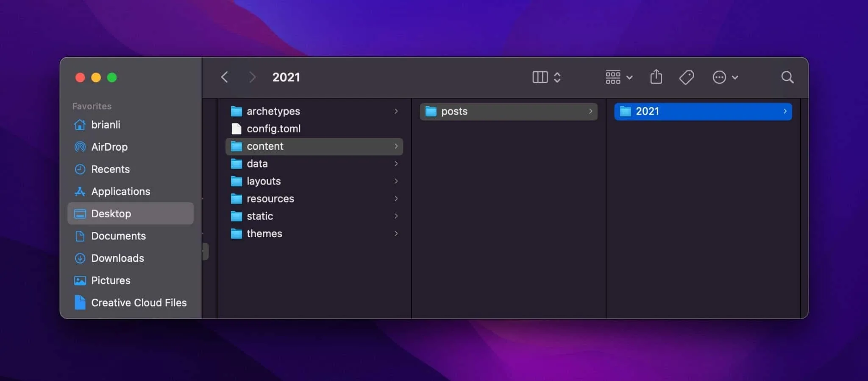Select the layouts folder
This screenshot has height=381, width=868.
314,181
